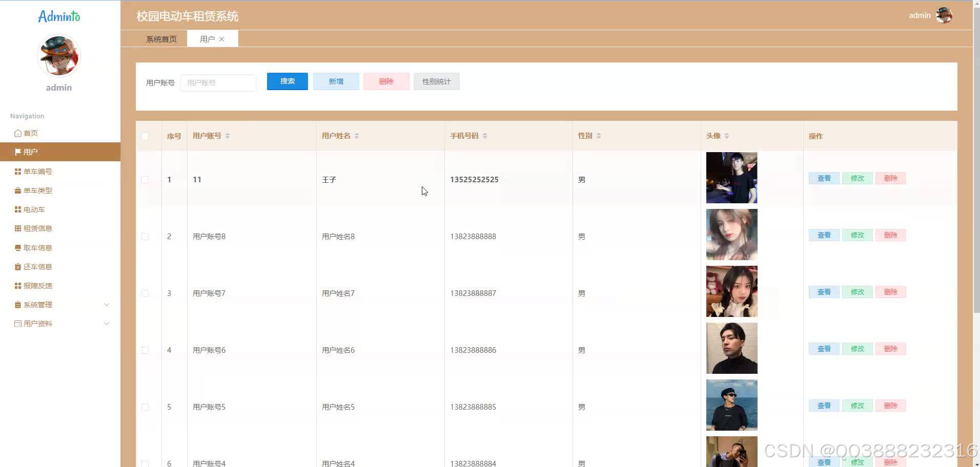
Task: Click 修改 for 用户账号5 row
Action: click(x=857, y=406)
